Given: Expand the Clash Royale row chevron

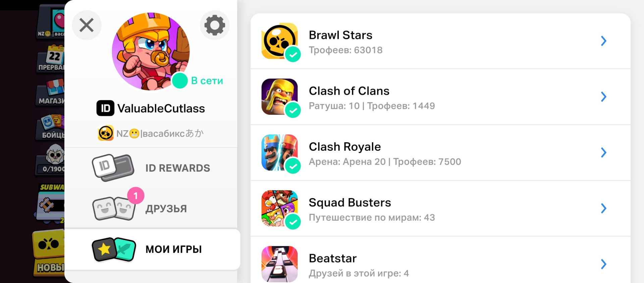Looking at the screenshot, I should pyautogui.click(x=603, y=152).
